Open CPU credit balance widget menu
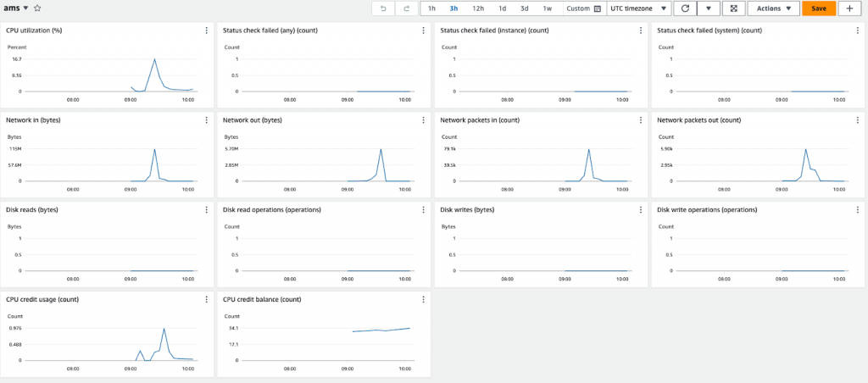868x383 pixels. coord(424,299)
